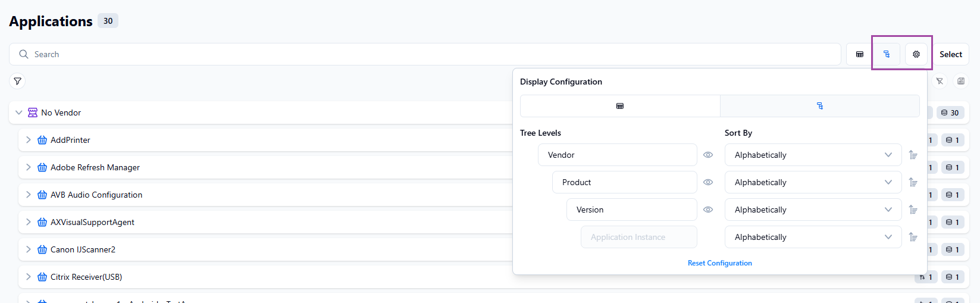
Task: Click the search magnifier icon
Action: coord(24,54)
